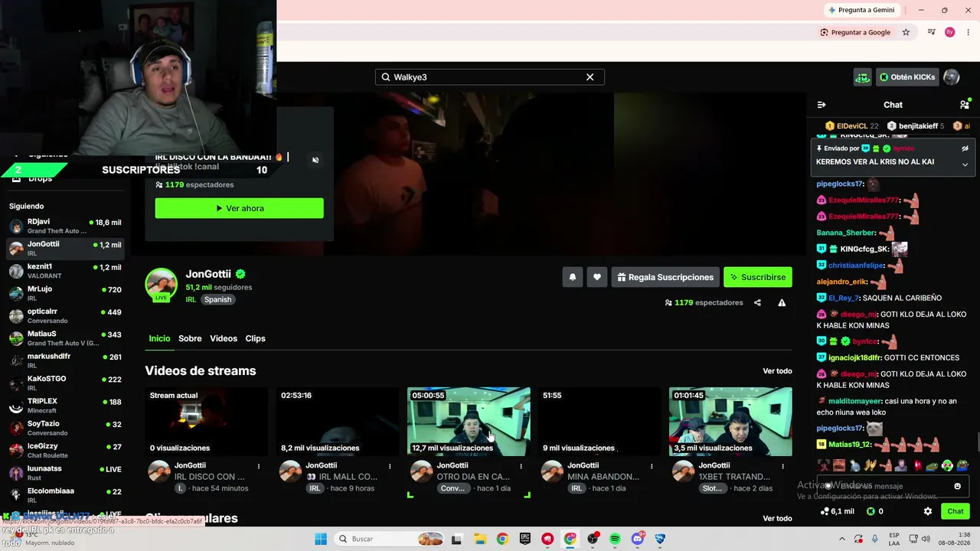Click the IRL category link under JonGottii
Image resolution: width=980 pixels, height=551 pixels.
pyautogui.click(x=191, y=300)
